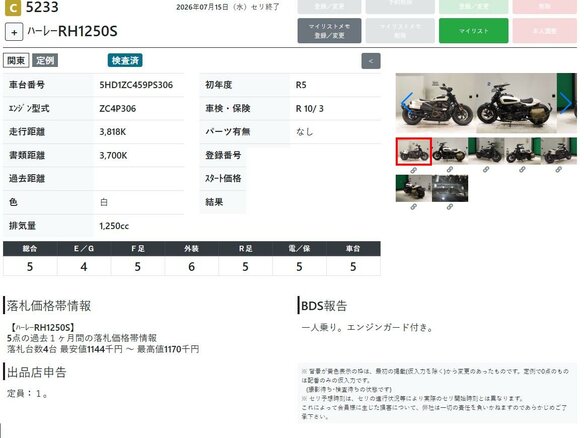Select the 関東 region tag
The height and width of the screenshot is (438, 584).
point(16,60)
